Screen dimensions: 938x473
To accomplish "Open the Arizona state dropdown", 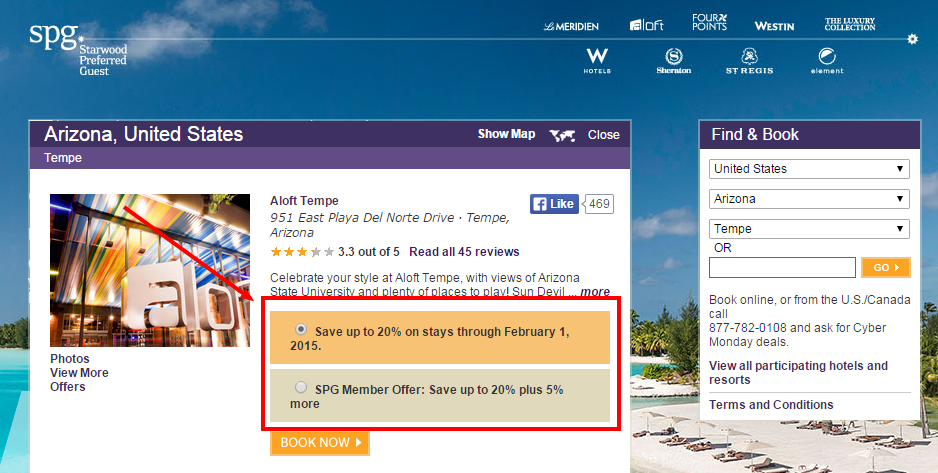I will (x=809, y=199).
